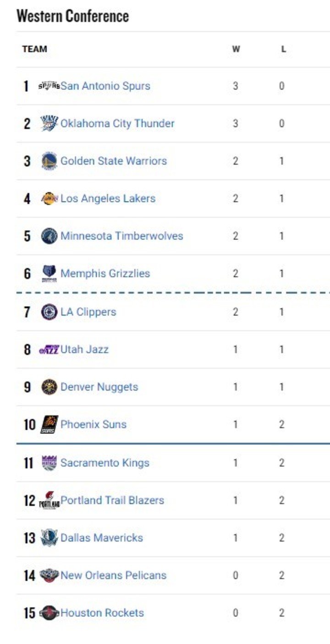
Task: Click the Houston Rockets logo
Action: pos(49,613)
